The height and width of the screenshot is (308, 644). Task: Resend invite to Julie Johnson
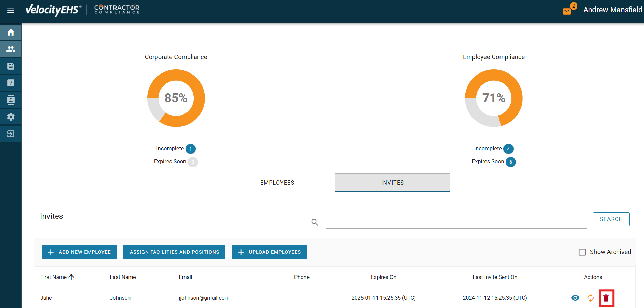point(590,298)
